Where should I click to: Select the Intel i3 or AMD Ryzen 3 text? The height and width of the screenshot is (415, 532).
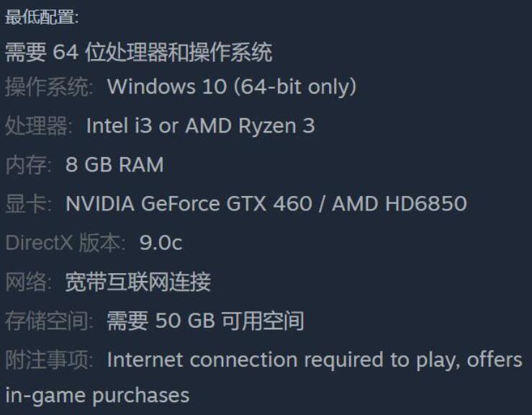pyautogui.click(x=201, y=125)
